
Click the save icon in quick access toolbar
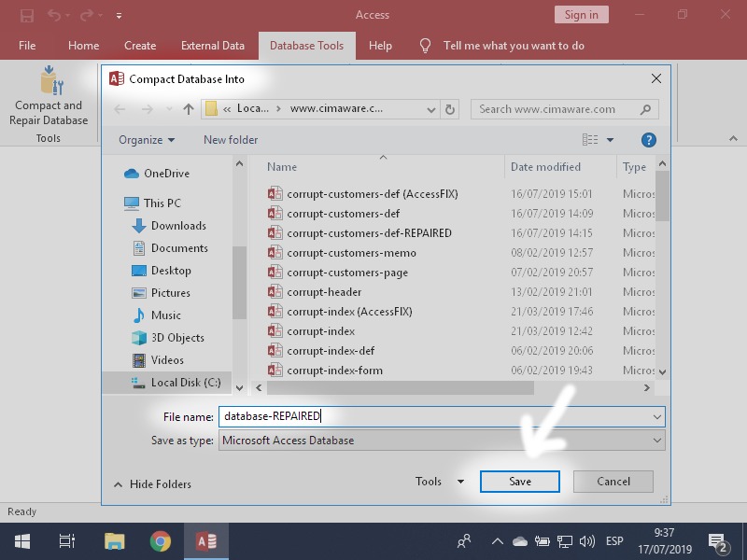[x=27, y=15]
